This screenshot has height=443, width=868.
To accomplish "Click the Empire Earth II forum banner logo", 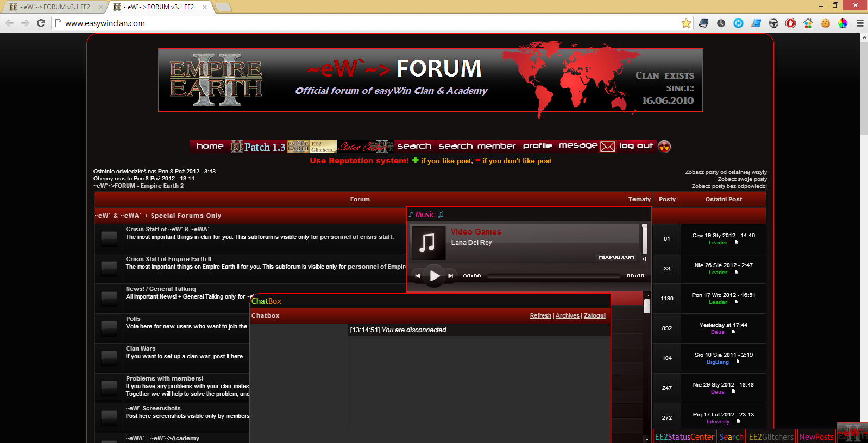I will tap(216, 80).
